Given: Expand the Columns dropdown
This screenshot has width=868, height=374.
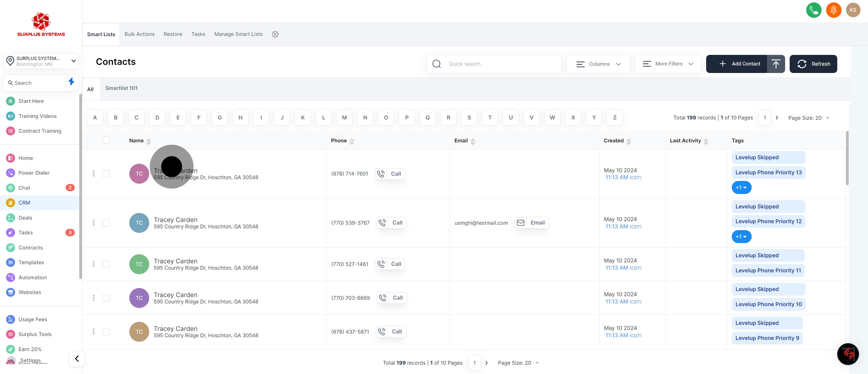Looking at the screenshot, I should pyautogui.click(x=598, y=64).
